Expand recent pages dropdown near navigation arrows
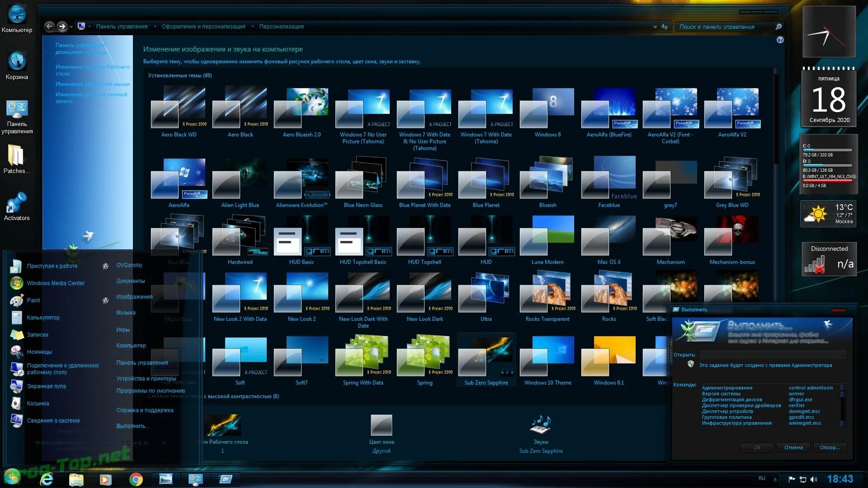This screenshot has height=488, width=868. coord(71,27)
